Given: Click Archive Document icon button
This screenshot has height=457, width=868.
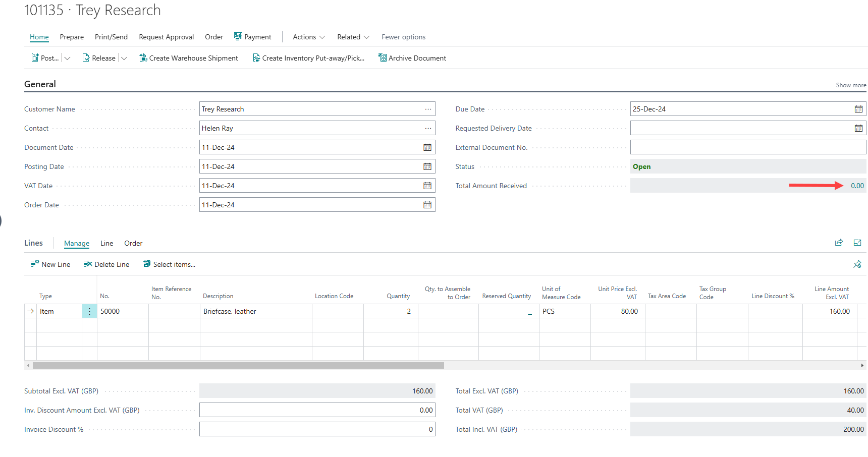Looking at the screenshot, I should 383,58.
